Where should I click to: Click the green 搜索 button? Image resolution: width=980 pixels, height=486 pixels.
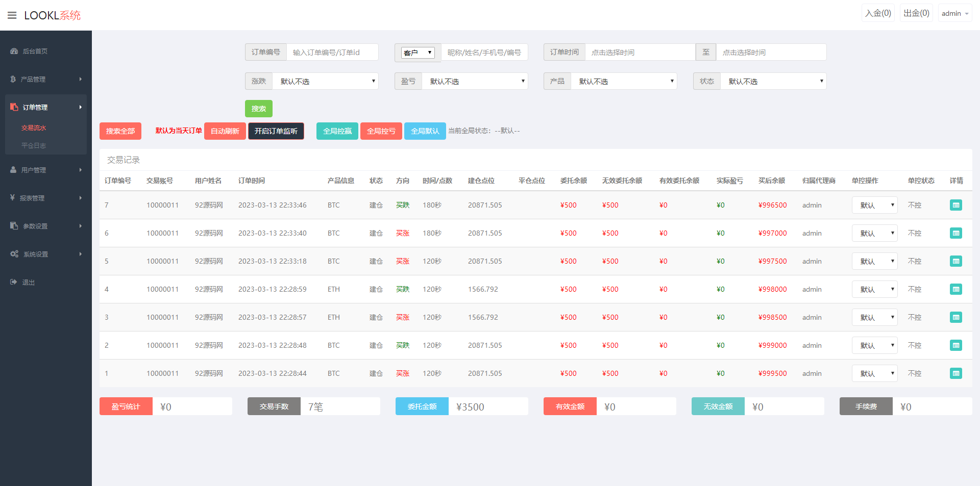point(258,109)
